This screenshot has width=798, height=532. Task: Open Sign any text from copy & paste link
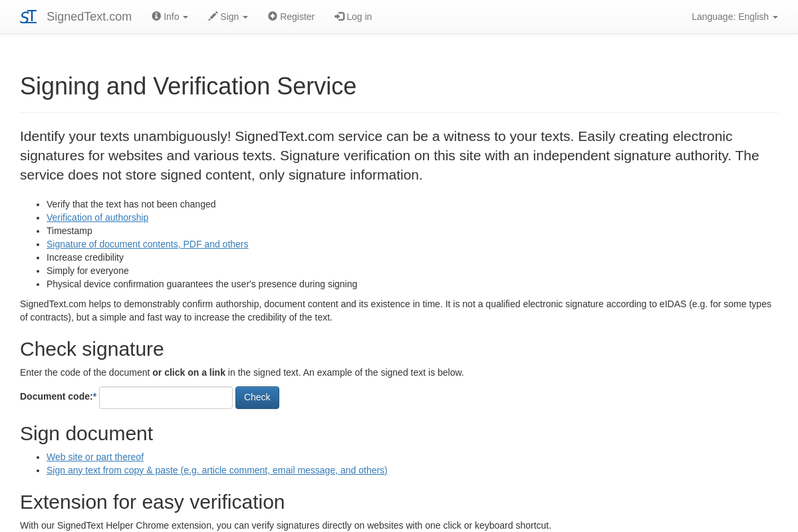click(x=217, y=470)
